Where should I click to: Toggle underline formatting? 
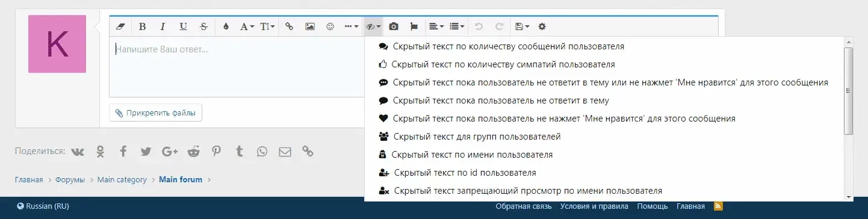click(x=184, y=26)
